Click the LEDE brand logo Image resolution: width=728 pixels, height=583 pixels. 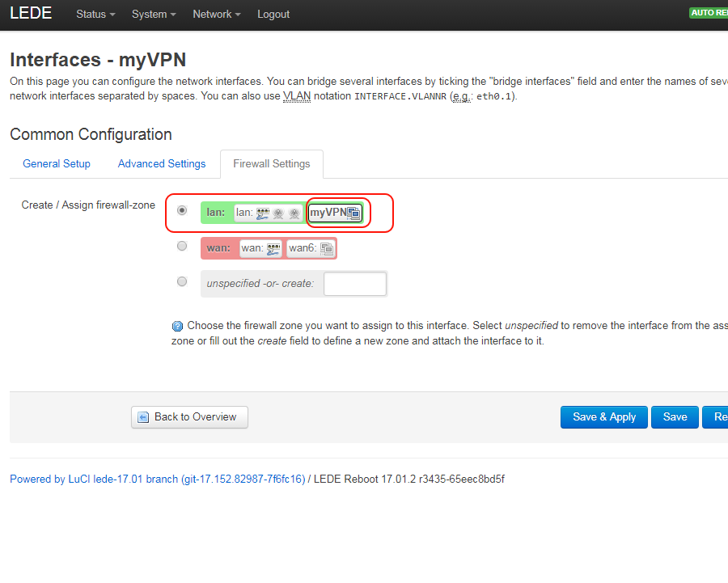31,13
